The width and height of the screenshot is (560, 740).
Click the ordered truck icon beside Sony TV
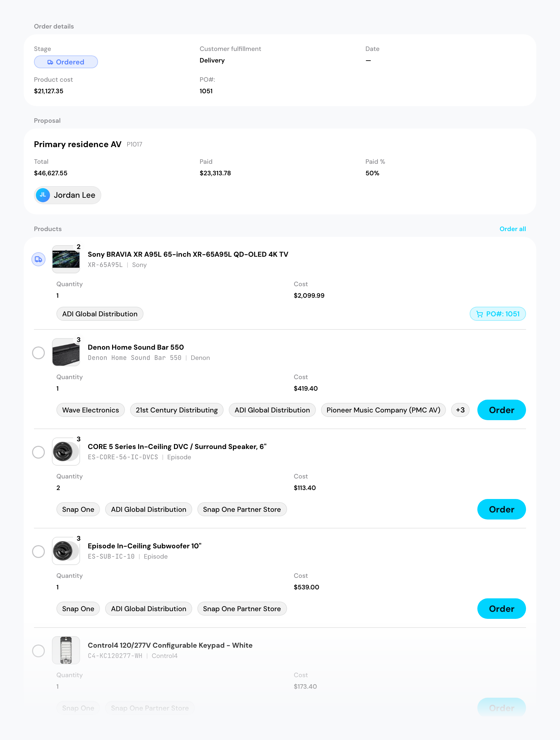(x=38, y=259)
